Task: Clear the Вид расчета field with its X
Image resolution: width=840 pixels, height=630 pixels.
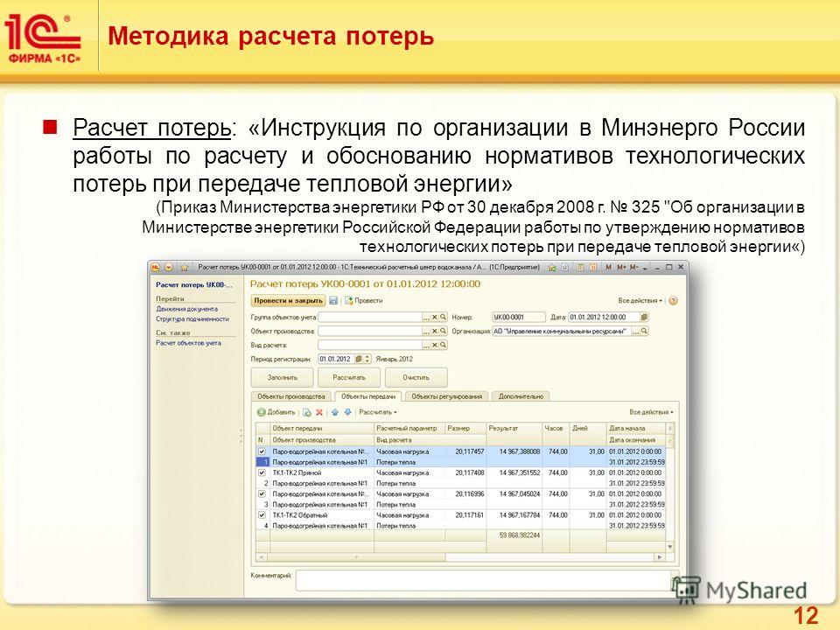Action: (435, 345)
